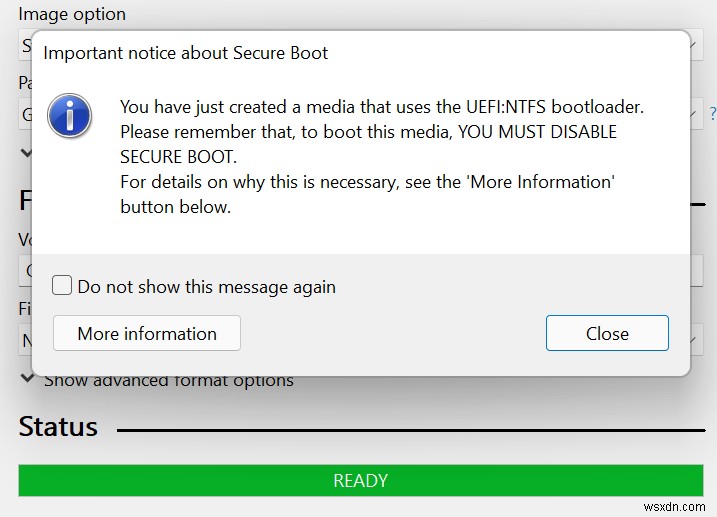The image size is (717, 517).
Task: Expand the advanced drive properties chevron
Action: tap(26, 153)
